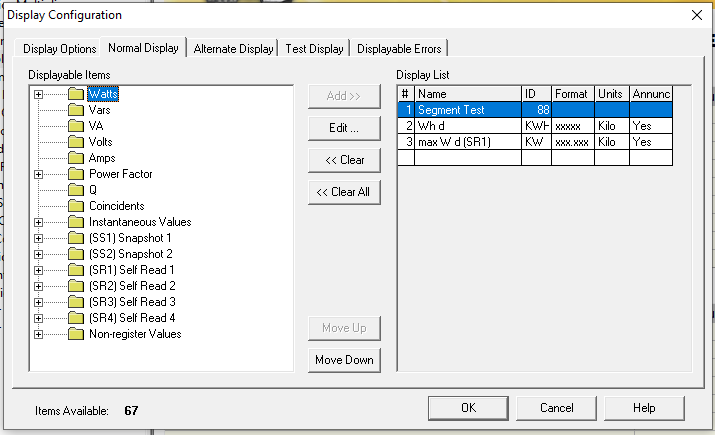Click the Clear All button
Viewport: 715px width, 435px height.
(344, 193)
